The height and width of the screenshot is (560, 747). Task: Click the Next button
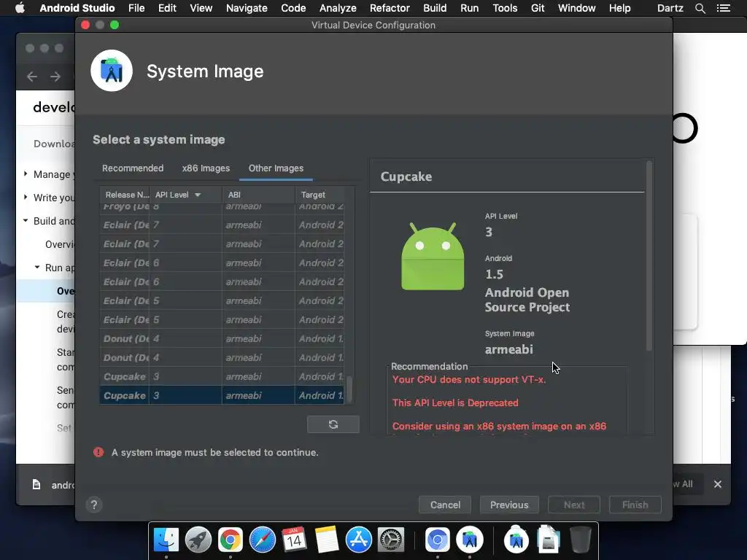574,505
